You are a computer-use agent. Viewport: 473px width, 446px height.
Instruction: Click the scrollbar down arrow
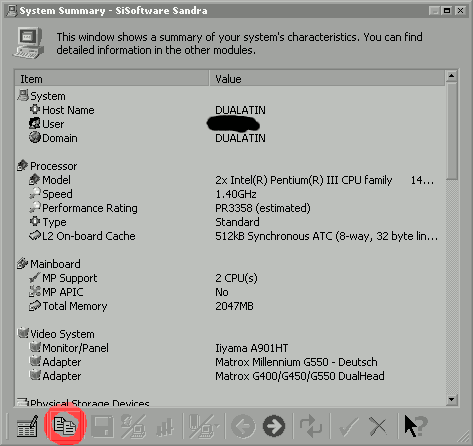tap(452, 399)
